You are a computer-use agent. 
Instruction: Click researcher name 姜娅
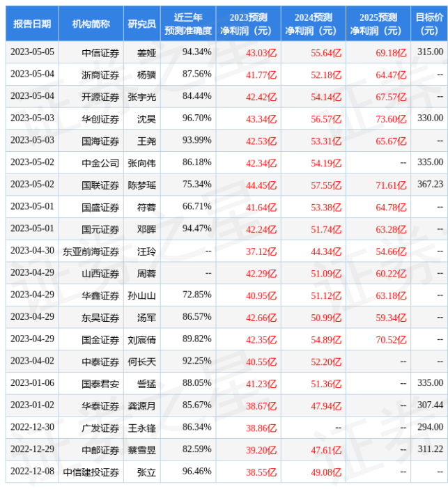tap(146, 53)
